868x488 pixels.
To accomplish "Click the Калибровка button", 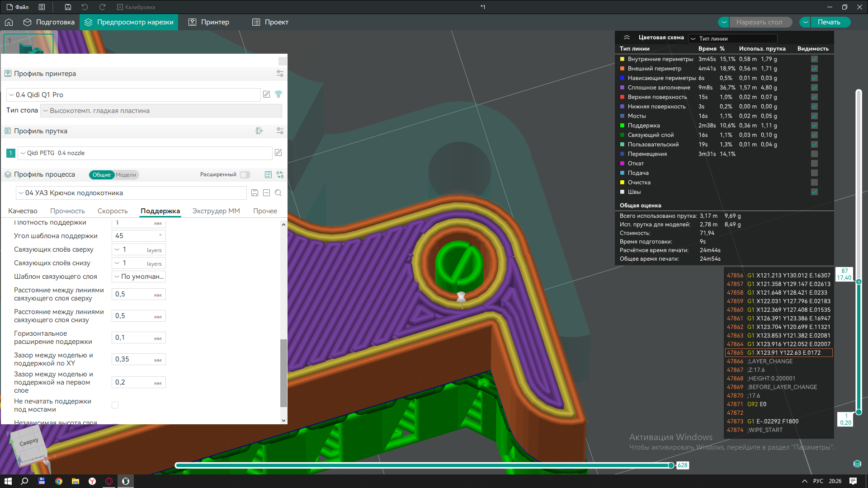I will coord(136,7).
